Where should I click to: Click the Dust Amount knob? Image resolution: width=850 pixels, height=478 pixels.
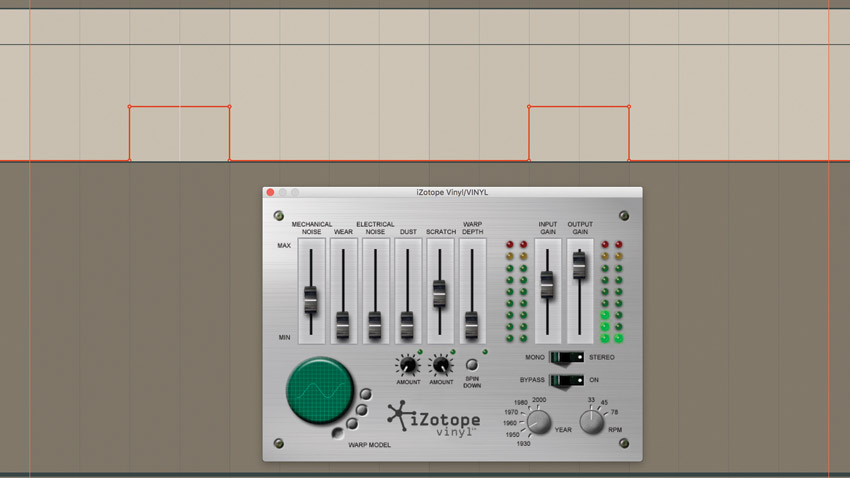pyautogui.click(x=408, y=365)
